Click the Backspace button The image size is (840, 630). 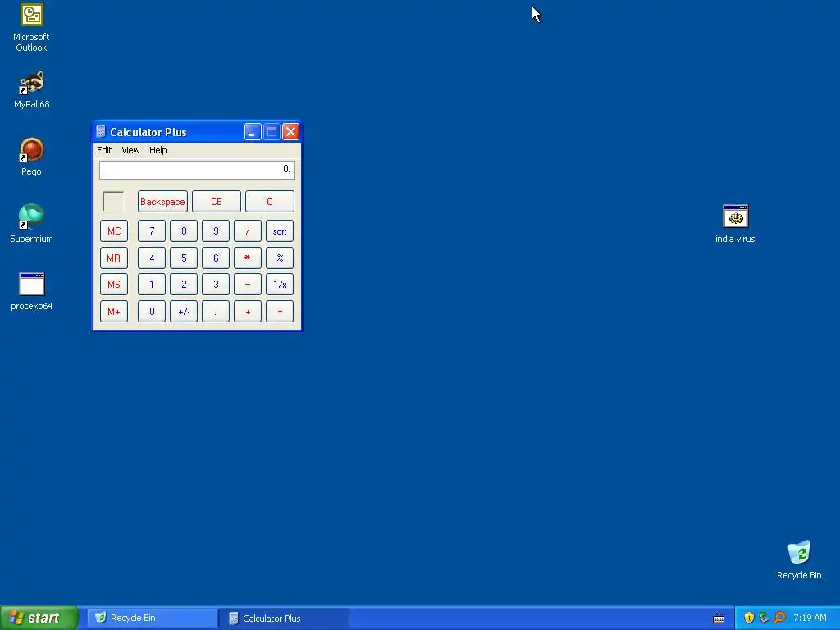(x=163, y=202)
